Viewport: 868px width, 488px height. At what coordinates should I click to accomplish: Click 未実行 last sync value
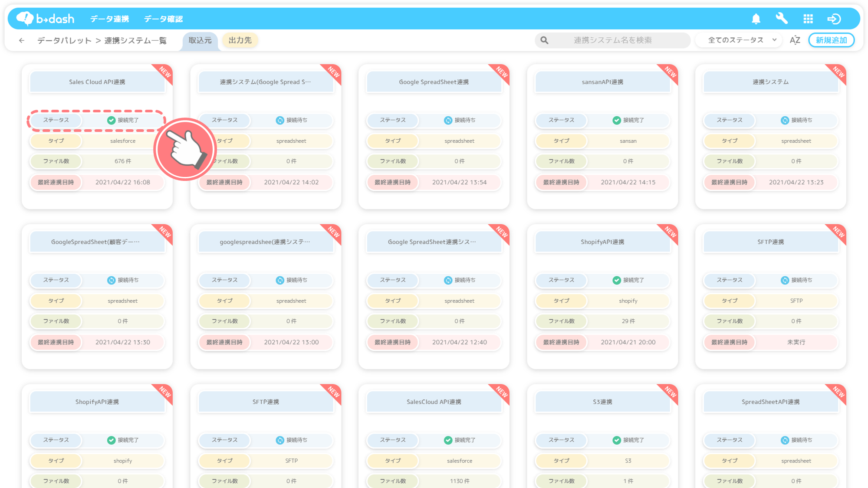[x=796, y=342]
